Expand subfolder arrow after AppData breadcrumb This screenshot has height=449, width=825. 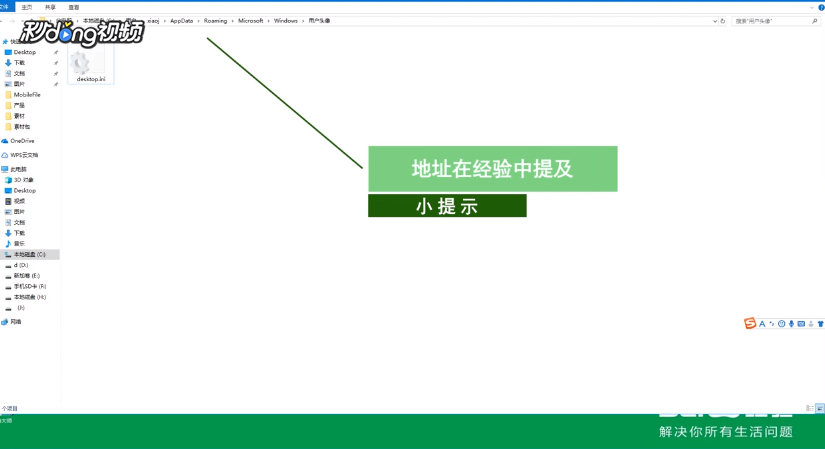[x=198, y=21]
